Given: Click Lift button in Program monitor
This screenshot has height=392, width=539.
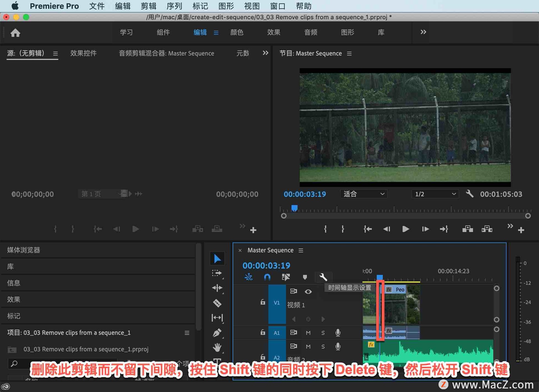Looking at the screenshot, I should [x=467, y=229].
